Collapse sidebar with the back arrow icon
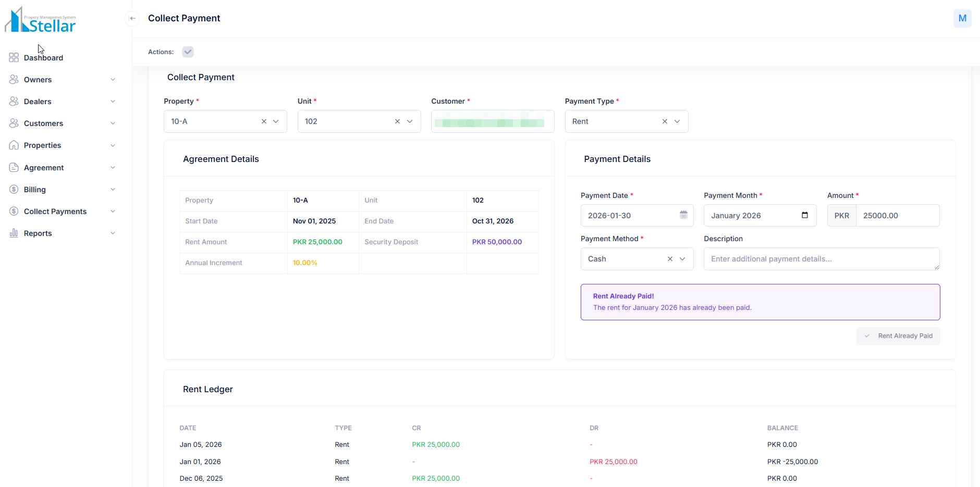The width and height of the screenshot is (980, 487). (x=132, y=18)
